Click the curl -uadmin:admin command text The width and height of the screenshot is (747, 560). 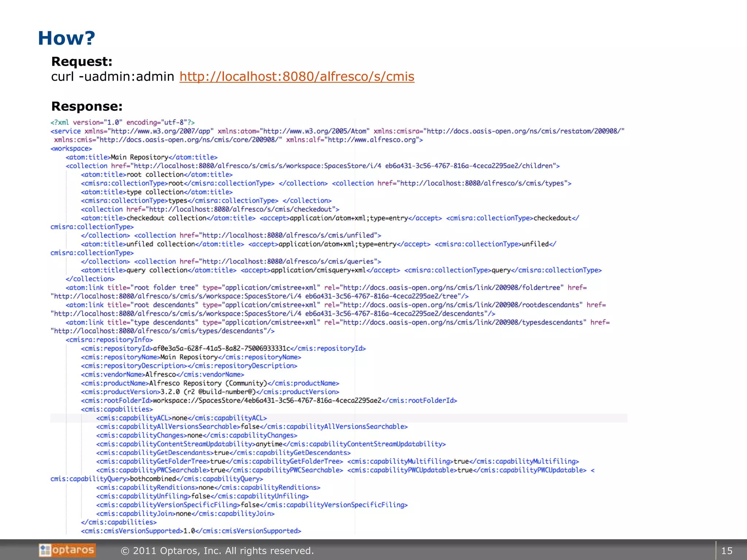coord(113,77)
